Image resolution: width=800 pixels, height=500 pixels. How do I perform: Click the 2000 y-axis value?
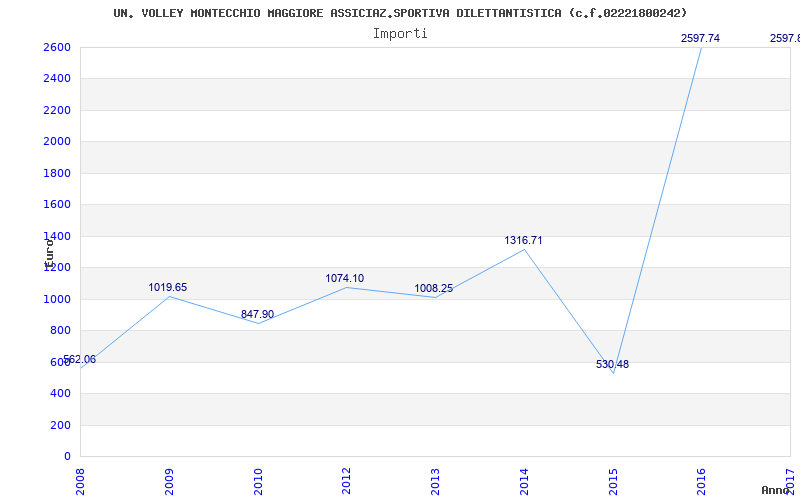[57, 141]
